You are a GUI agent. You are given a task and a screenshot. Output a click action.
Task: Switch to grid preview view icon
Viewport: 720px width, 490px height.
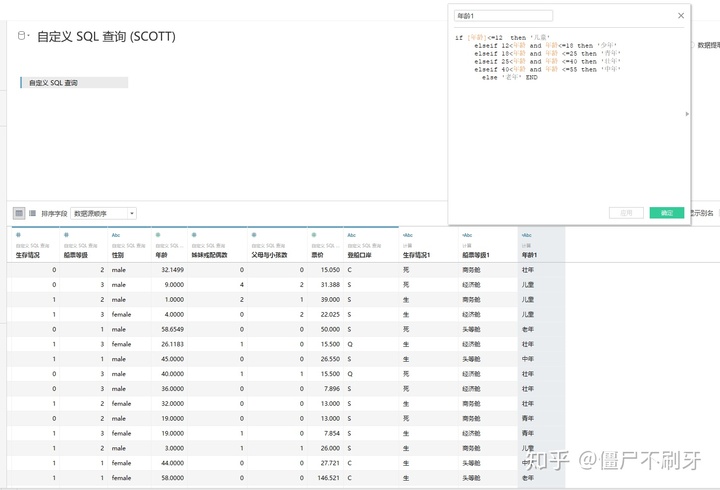point(19,213)
